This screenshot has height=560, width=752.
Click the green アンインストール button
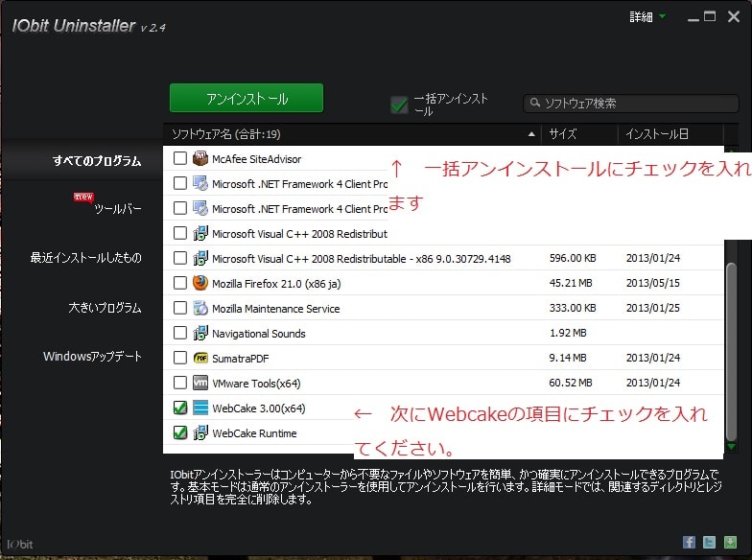[247, 98]
